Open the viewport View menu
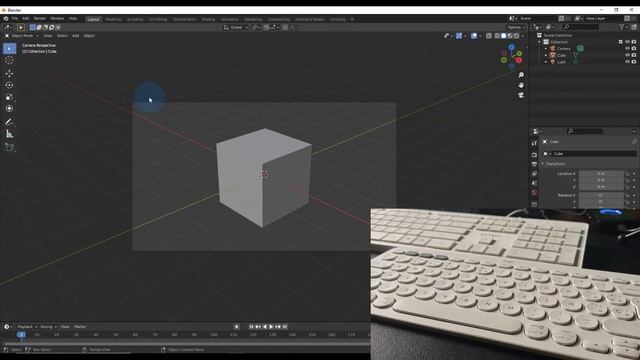The width and height of the screenshot is (640, 360). click(48, 36)
